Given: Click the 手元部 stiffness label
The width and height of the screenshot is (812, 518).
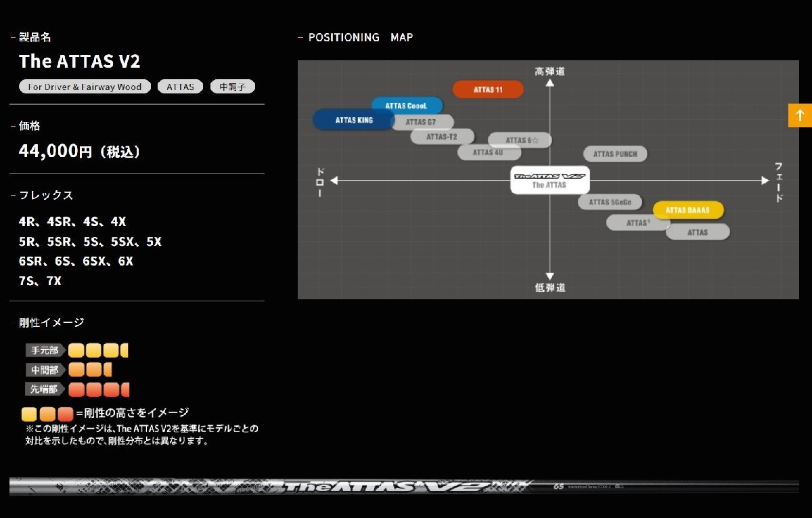Looking at the screenshot, I should click(45, 351).
